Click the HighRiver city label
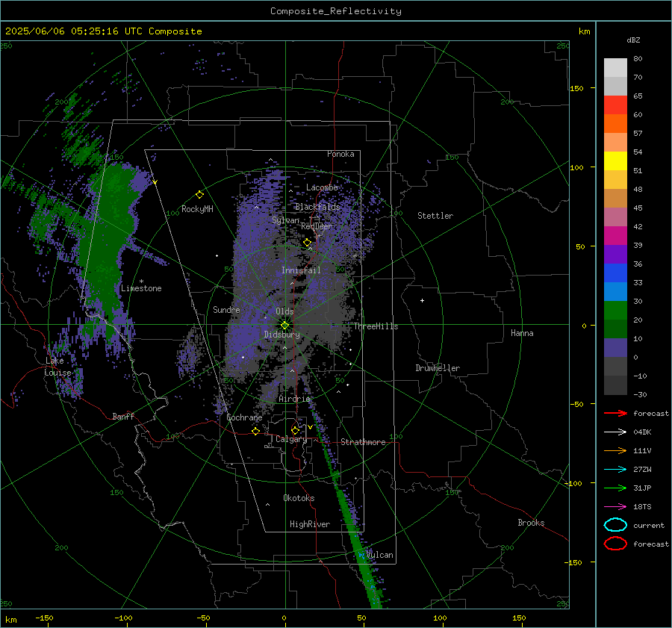 click(x=310, y=524)
